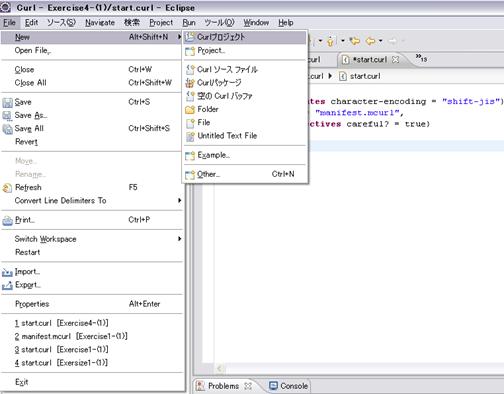Viewport: 504px width, 394px height.
Task: Switch to the Console tab
Action: 289,386
